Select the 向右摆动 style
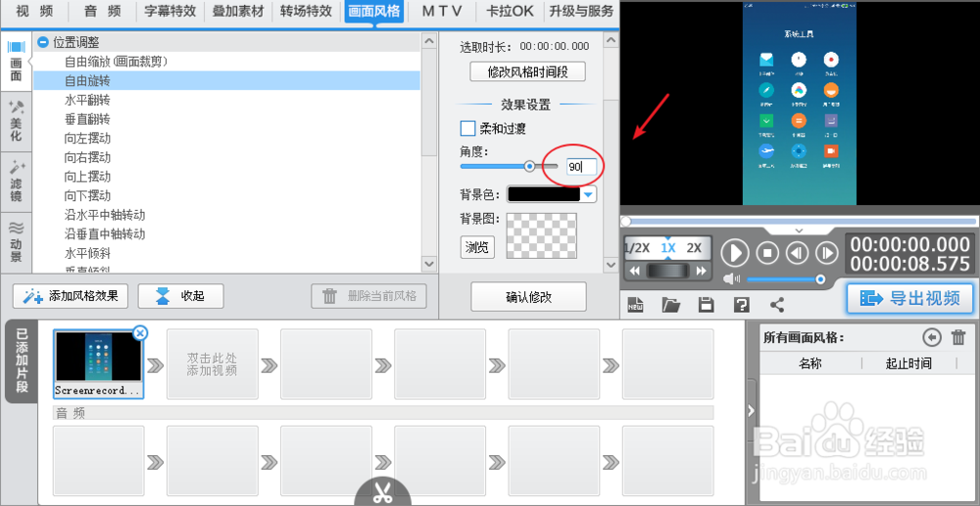980x506 pixels. tap(226, 157)
